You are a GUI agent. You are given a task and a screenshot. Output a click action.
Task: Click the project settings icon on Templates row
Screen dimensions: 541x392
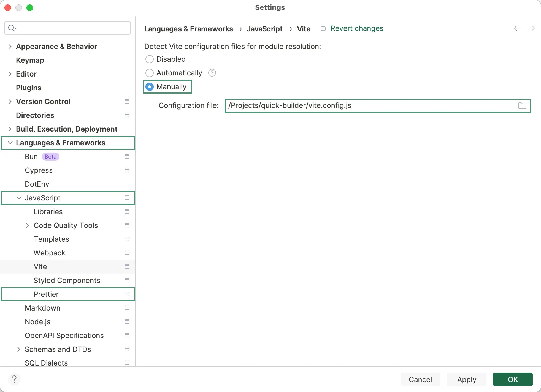pyautogui.click(x=127, y=239)
